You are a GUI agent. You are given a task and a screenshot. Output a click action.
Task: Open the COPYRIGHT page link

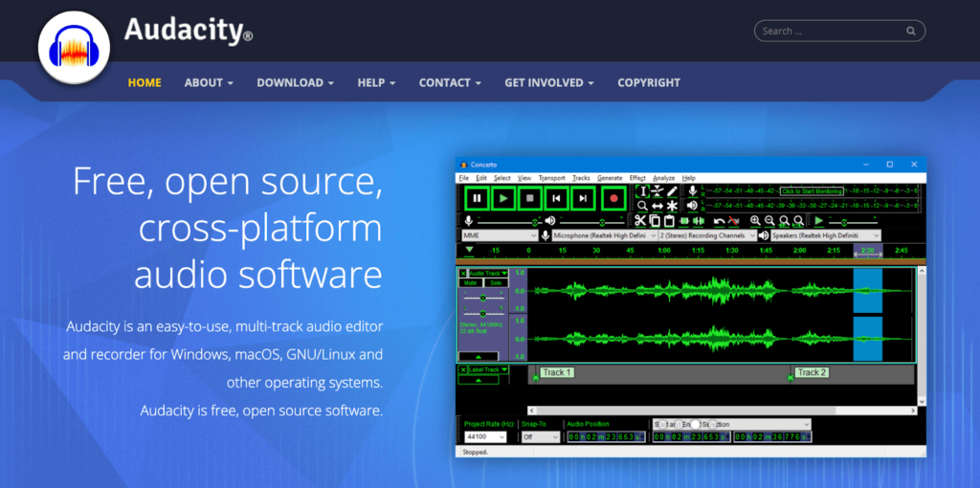(649, 82)
